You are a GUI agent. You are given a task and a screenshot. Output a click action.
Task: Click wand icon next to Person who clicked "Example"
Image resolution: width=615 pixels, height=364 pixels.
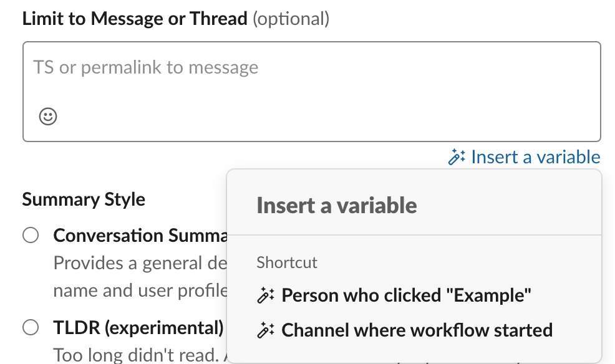pyautogui.click(x=266, y=295)
